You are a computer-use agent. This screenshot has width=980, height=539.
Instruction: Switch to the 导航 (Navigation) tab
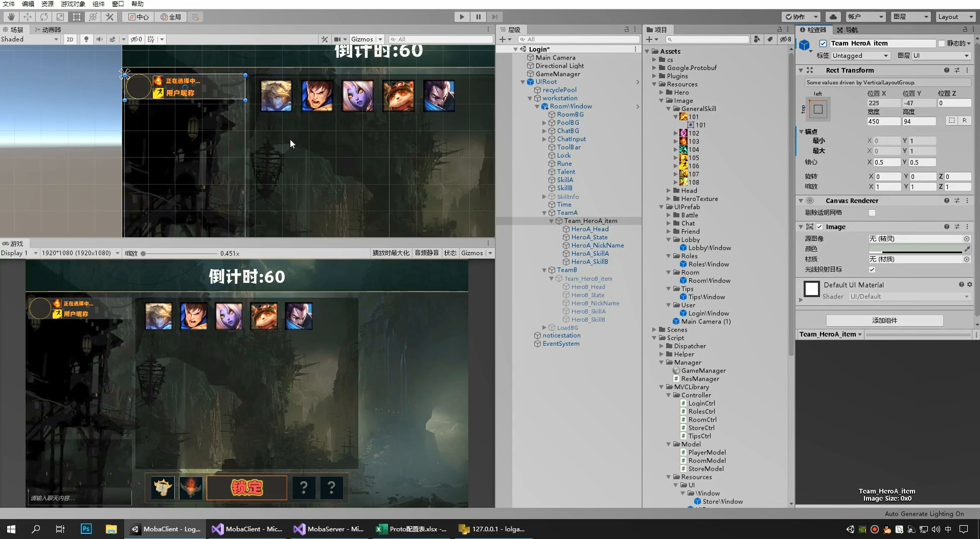pos(848,30)
